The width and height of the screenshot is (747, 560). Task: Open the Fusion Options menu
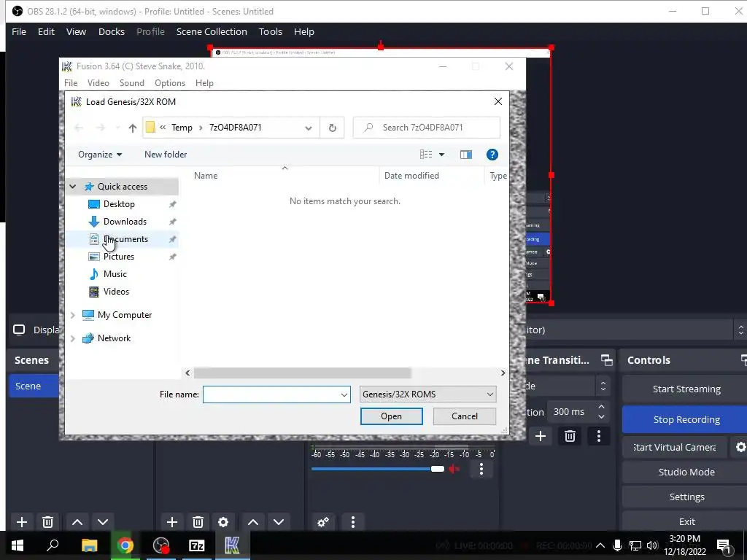tap(170, 83)
